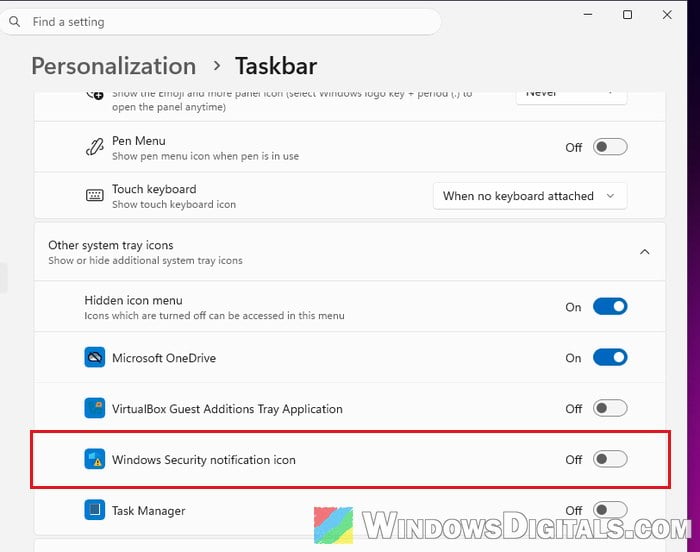
Task: Click 'Icons which are turned off' description
Action: coord(214,316)
